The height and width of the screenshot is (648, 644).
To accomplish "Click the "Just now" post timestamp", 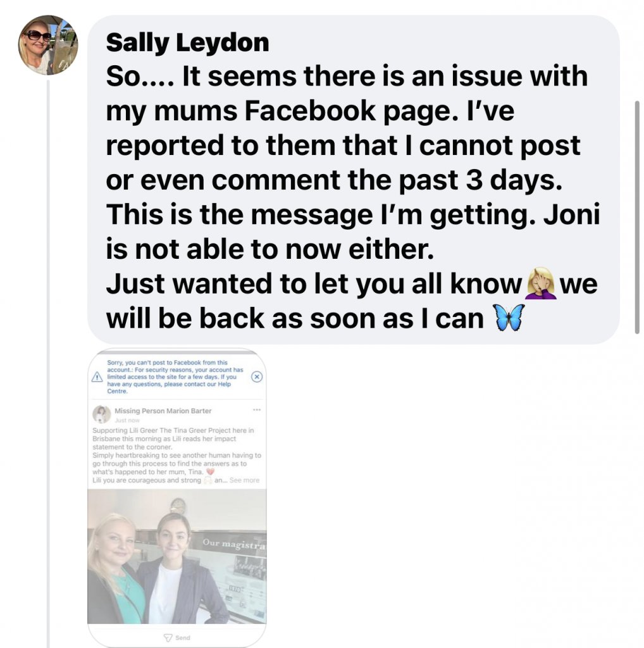I will [127, 420].
